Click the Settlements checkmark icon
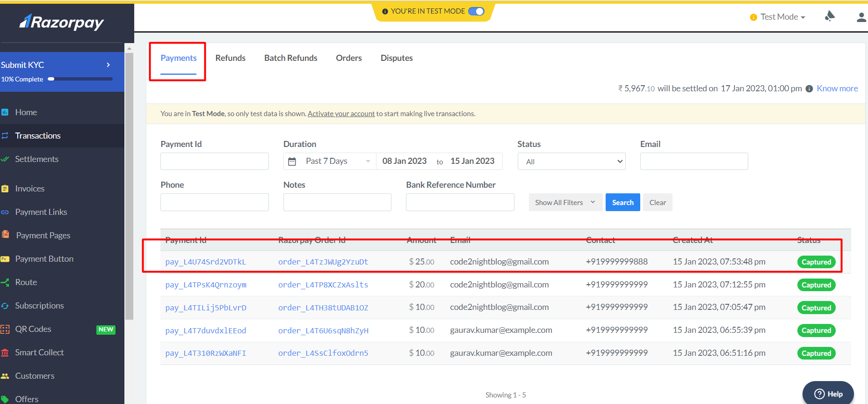The image size is (868, 404). click(5, 159)
